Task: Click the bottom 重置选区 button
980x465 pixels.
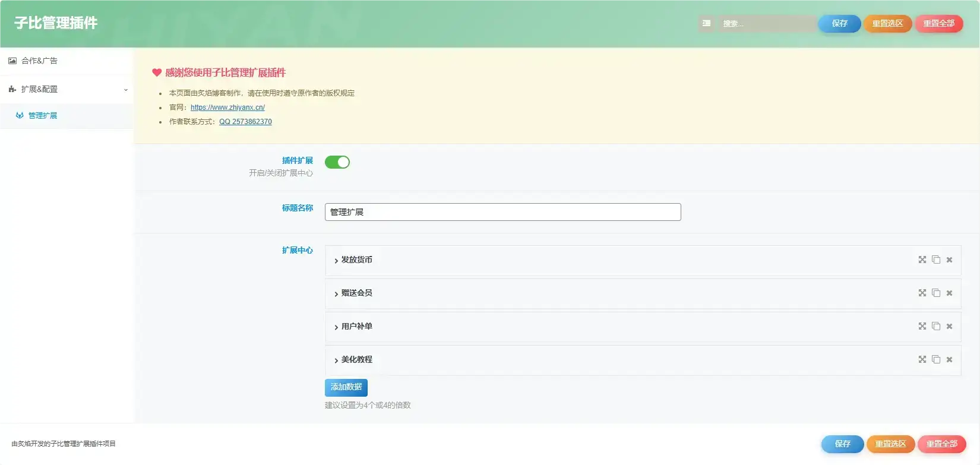Action: click(890, 444)
